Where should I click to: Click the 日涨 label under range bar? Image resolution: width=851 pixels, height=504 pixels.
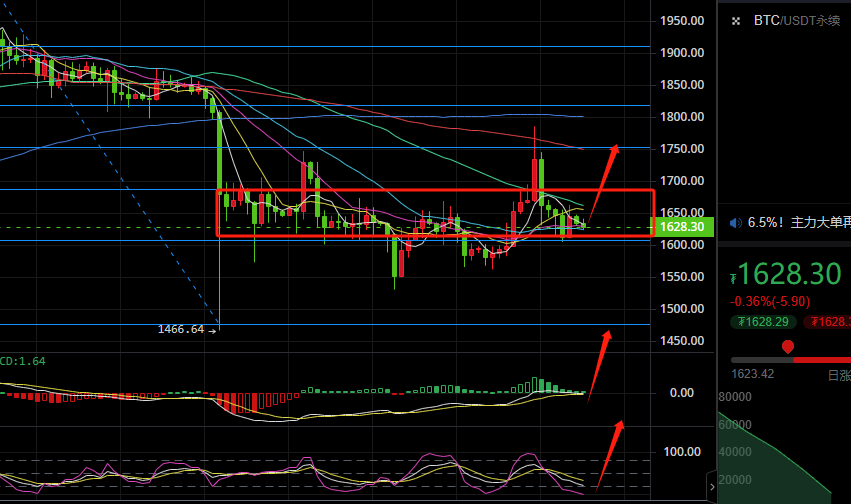click(838, 375)
